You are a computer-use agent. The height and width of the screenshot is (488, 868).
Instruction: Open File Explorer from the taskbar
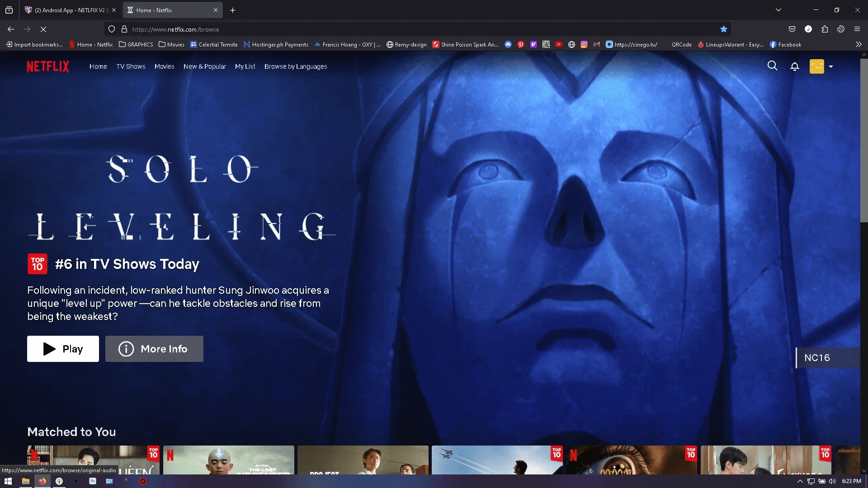point(26,481)
